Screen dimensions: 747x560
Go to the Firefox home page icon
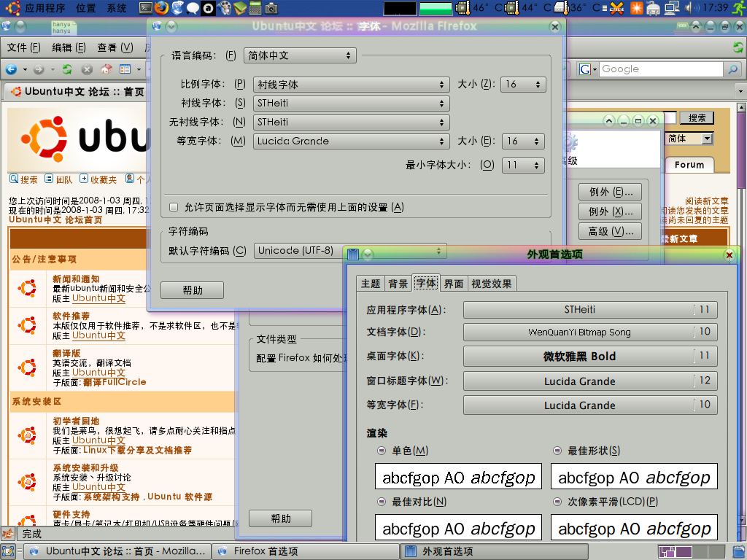click(x=107, y=69)
